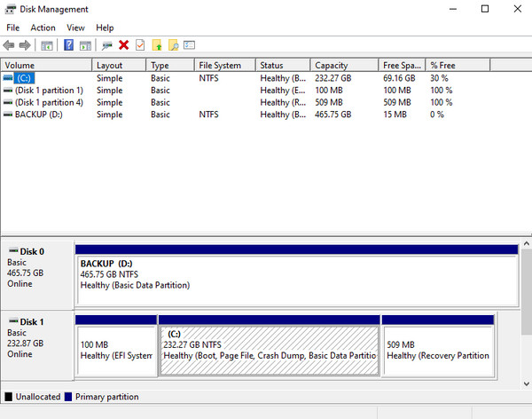The image size is (532, 419).
Task: Click drive icon beside Disk 1 partition 1
Action: (x=8, y=91)
